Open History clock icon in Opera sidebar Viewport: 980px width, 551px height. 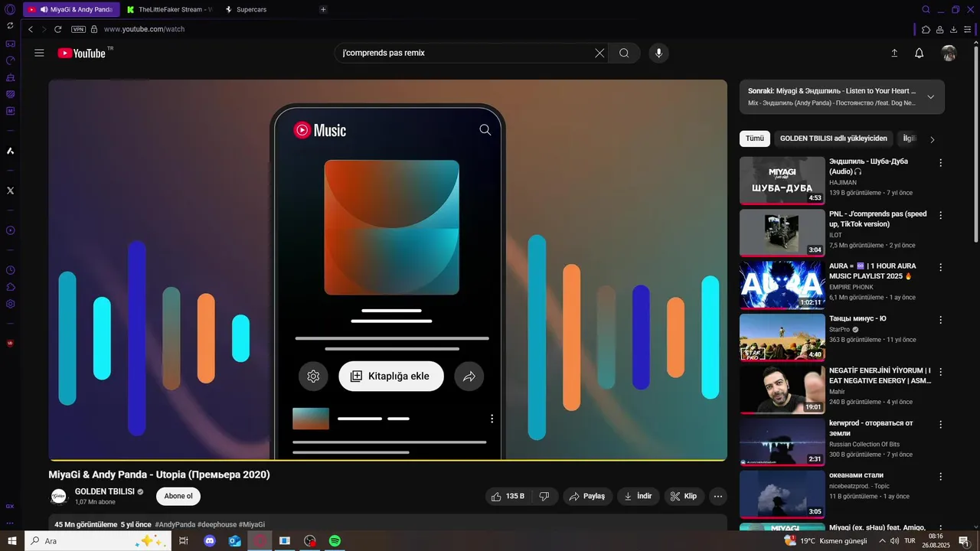point(10,270)
